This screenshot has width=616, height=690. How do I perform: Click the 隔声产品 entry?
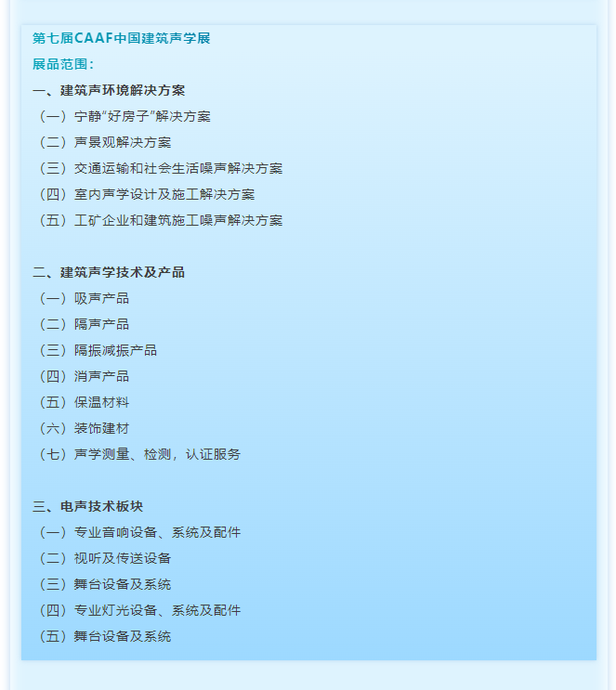click(101, 324)
